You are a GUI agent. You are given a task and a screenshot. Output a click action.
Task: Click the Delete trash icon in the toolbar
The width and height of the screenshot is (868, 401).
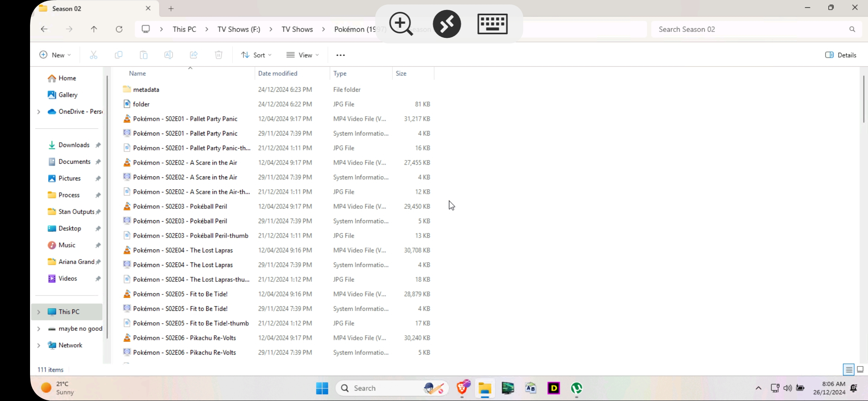coord(218,55)
